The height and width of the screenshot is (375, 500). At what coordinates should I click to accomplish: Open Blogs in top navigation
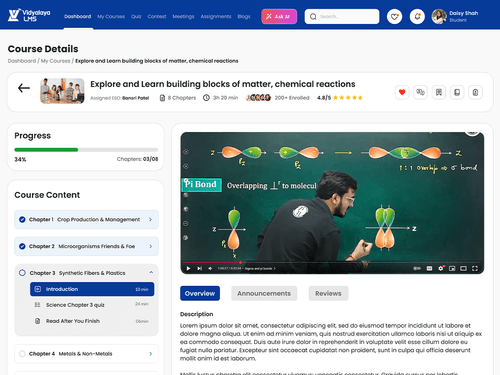(244, 16)
